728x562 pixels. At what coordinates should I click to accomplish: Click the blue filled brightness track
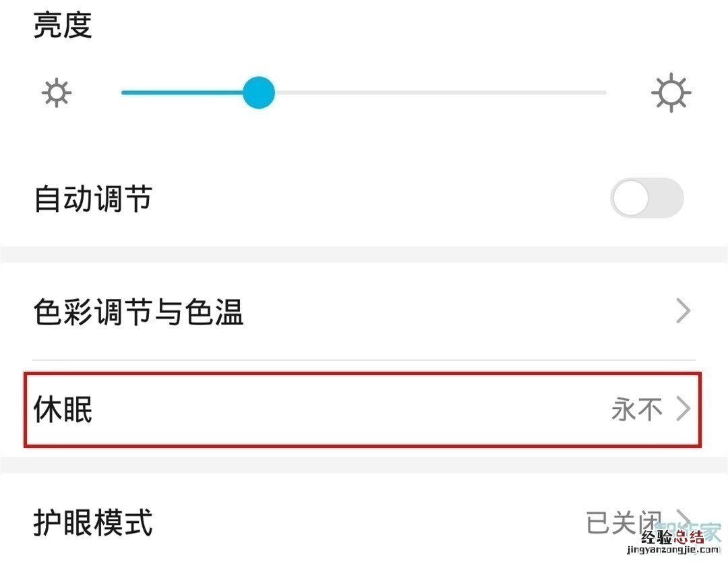tap(182, 93)
